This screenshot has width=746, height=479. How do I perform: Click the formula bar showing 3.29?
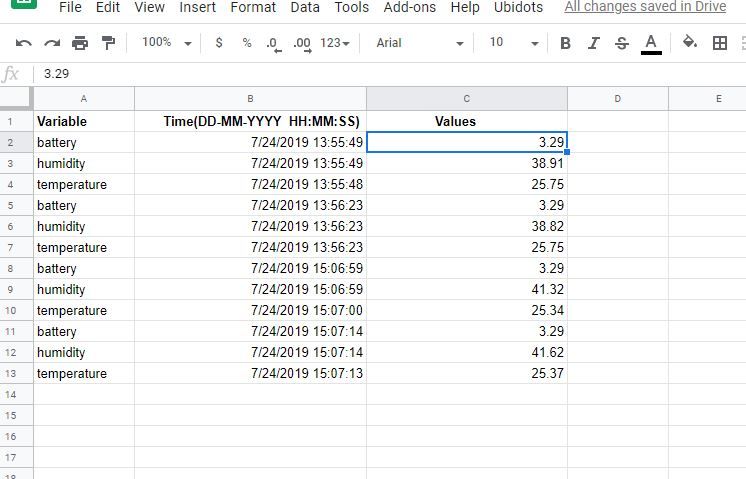point(389,74)
